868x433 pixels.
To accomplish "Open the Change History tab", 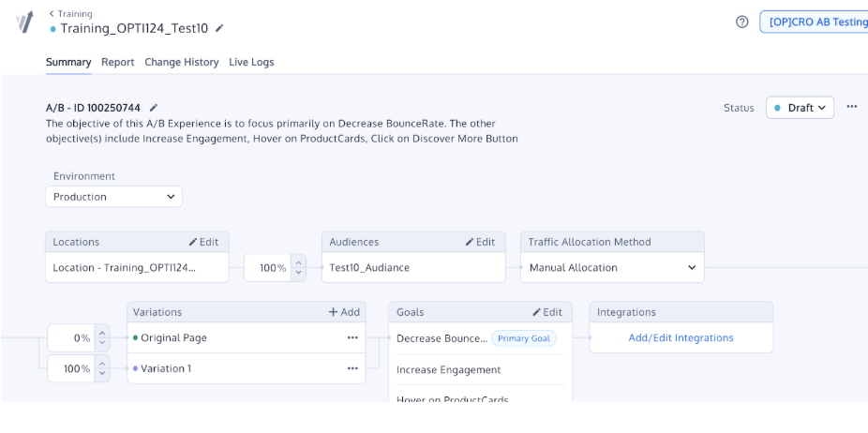I will click(182, 62).
